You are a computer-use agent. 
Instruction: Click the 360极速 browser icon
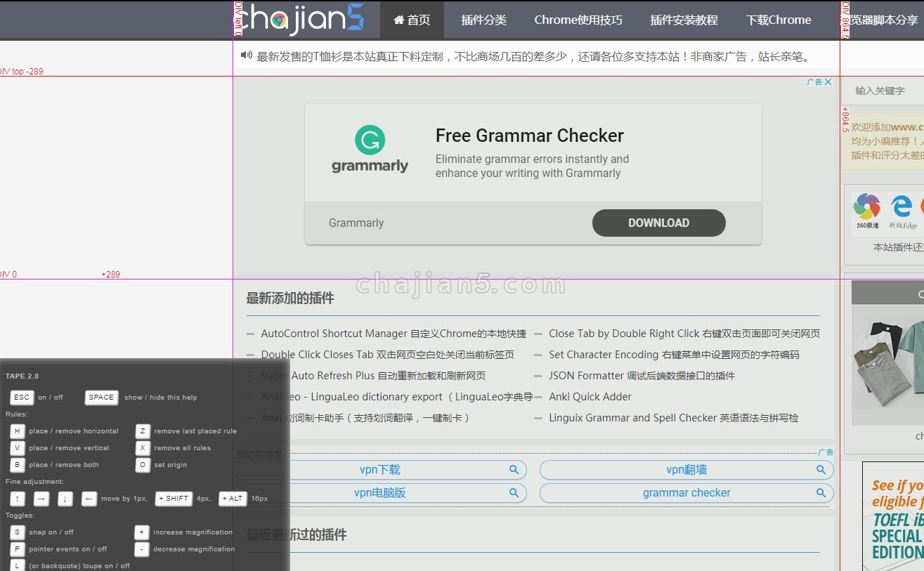[x=867, y=211]
